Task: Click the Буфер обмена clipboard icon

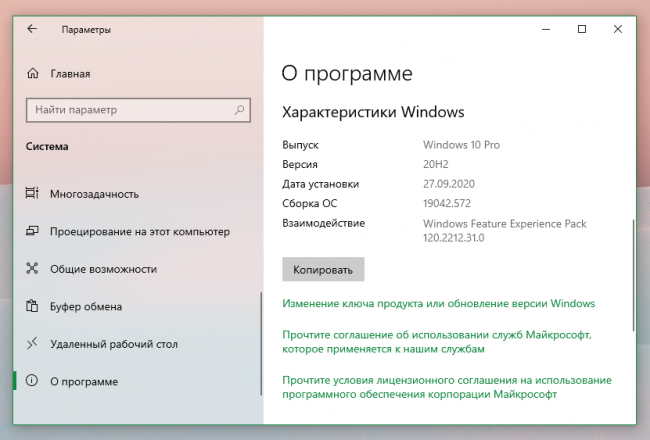Action: click(32, 306)
